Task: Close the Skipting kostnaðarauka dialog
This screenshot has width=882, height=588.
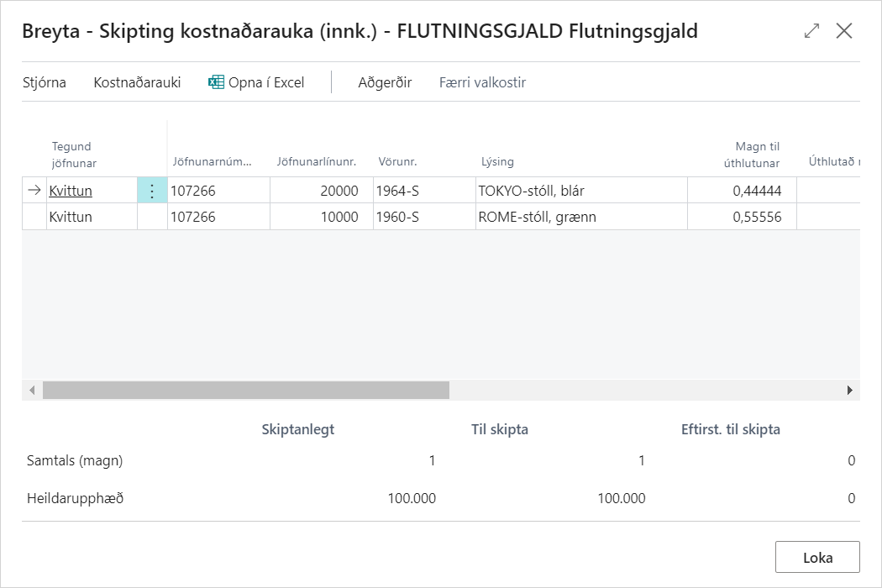Action: 844,31
